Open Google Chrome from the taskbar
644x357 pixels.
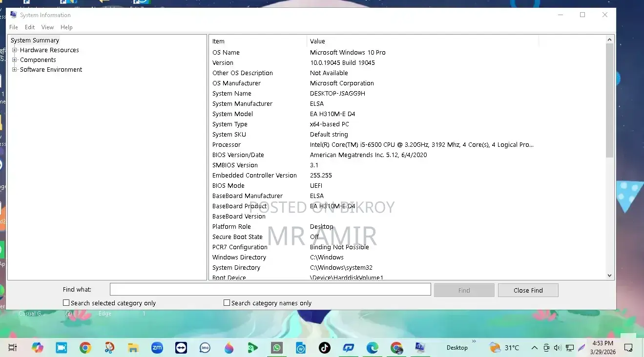[85, 348]
